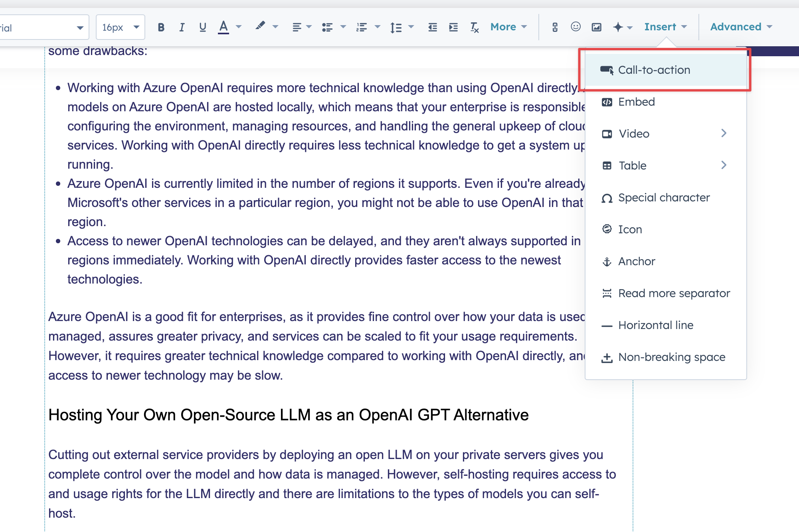The height and width of the screenshot is (532, 799).
Task: Click the Embed code icon
Action: 607,102
